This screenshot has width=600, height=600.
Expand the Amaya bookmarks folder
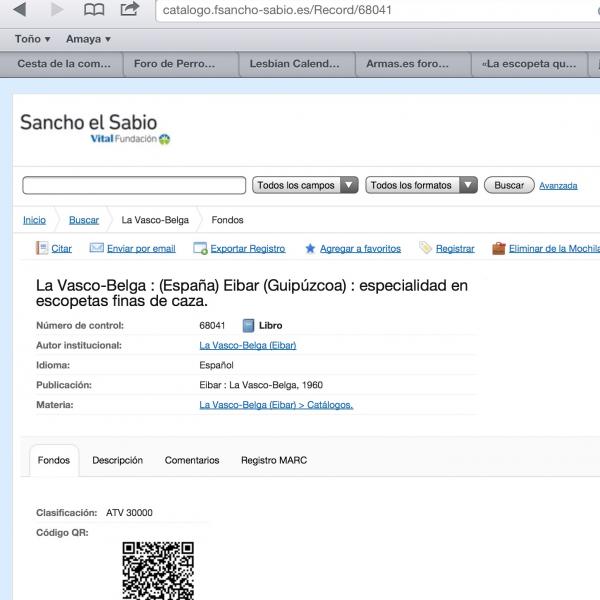click(x=88, y=39)
